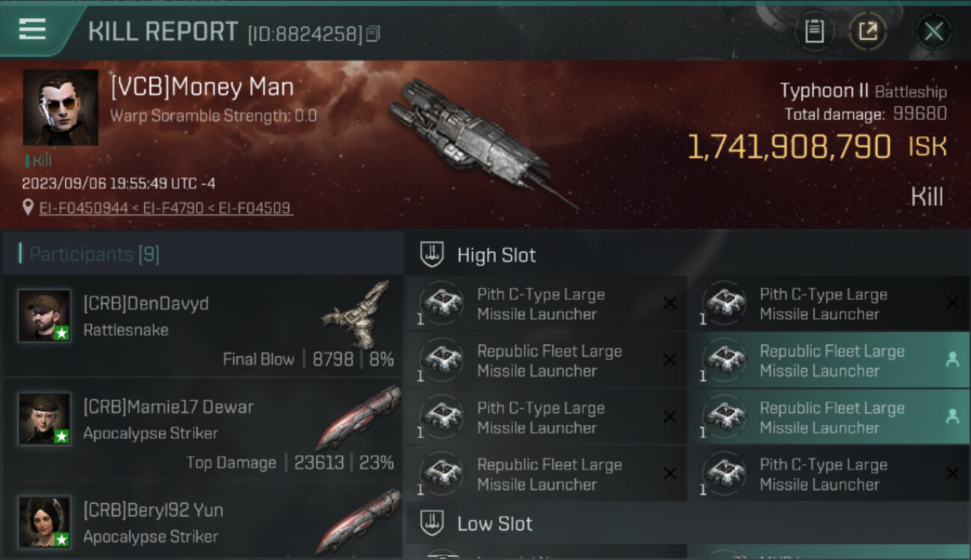This screenshot has width=971, height=560.
Task: Open Mamie17 Dewar's pilot portrait
Action: [45, 418]
